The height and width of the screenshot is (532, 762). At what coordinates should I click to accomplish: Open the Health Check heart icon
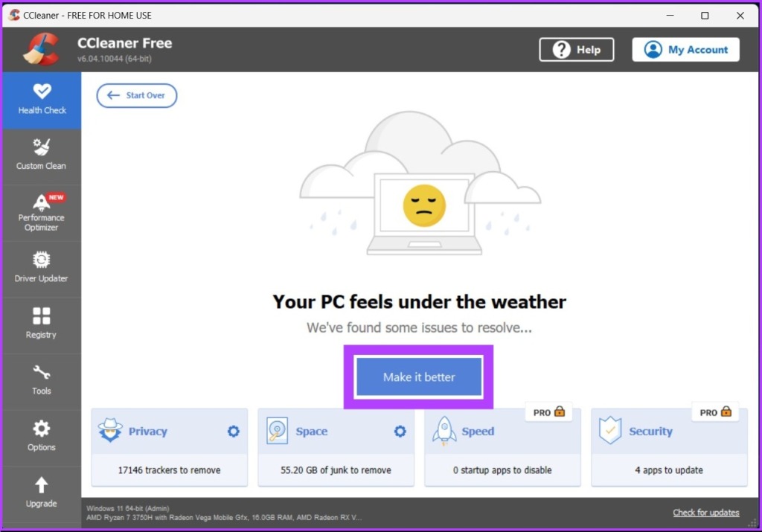point(42,91)
